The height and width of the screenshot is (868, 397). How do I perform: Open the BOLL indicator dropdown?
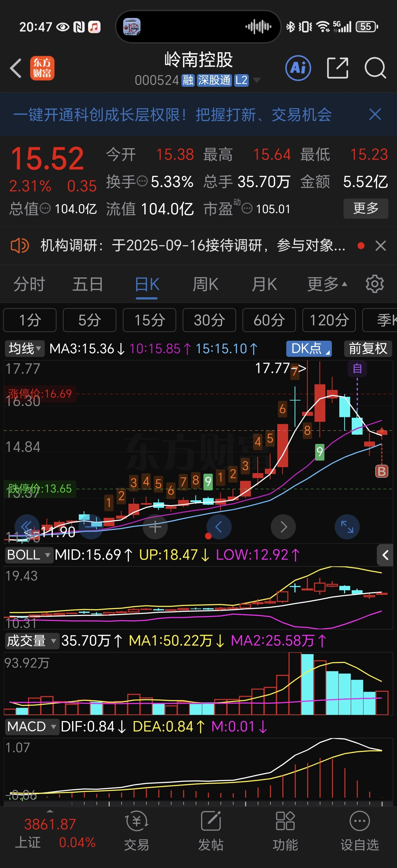coord(29,555)
